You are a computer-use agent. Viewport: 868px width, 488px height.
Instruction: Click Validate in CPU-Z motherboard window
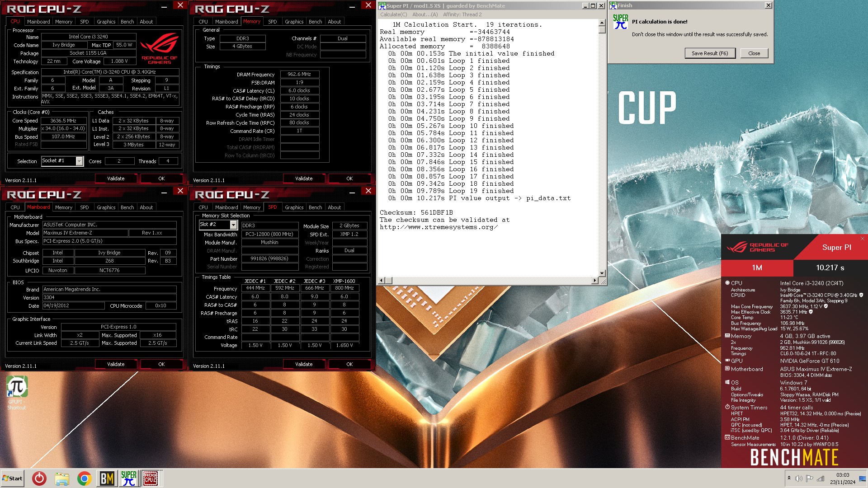116,364
